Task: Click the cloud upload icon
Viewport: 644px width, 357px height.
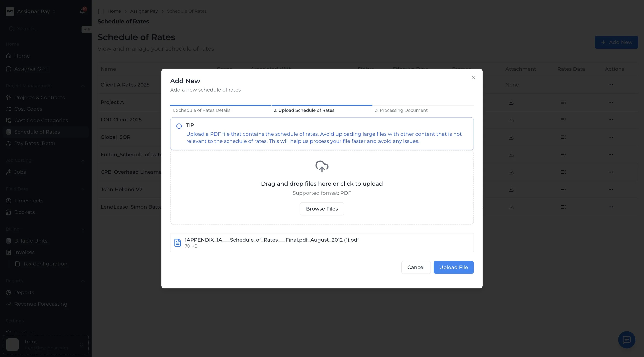Action: point(322,166)
